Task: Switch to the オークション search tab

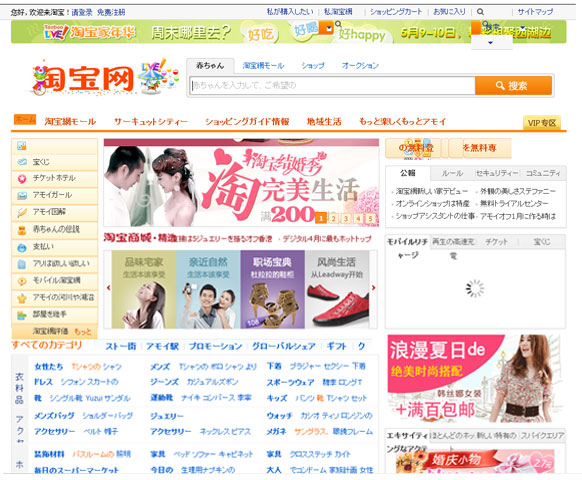Action: (360, 66)
